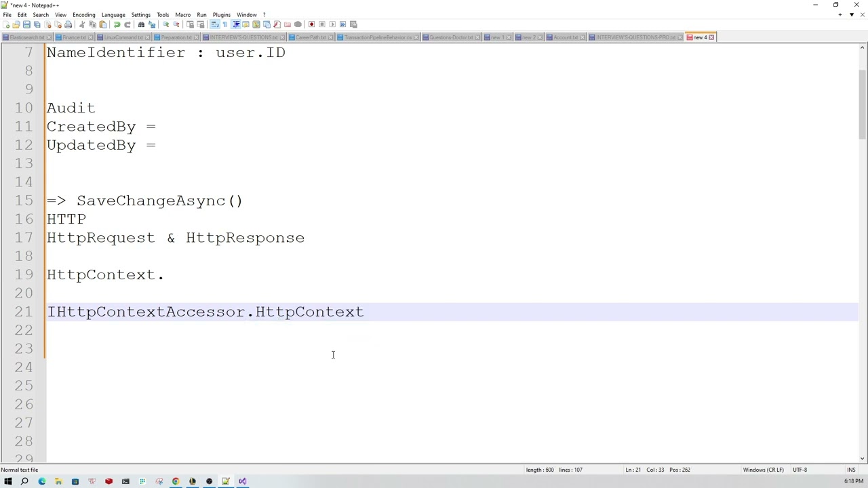Click the Save Recorded Macro icon
This screenshot has height=488, width=868.
(353, 24)
